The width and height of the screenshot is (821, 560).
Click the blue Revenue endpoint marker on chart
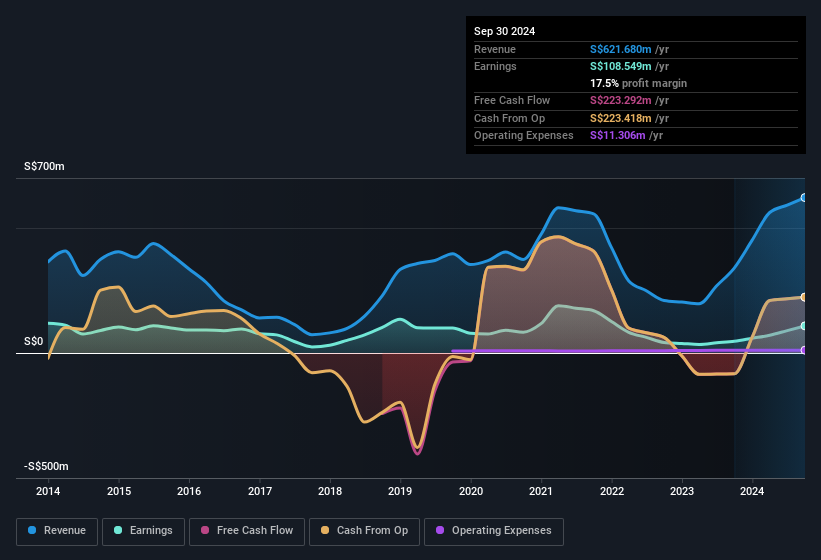coord(804,198)
